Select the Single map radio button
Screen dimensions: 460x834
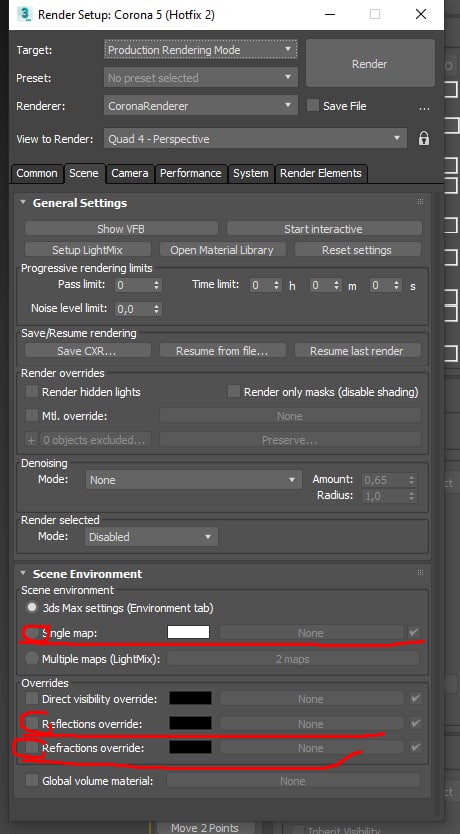point(32,633)
